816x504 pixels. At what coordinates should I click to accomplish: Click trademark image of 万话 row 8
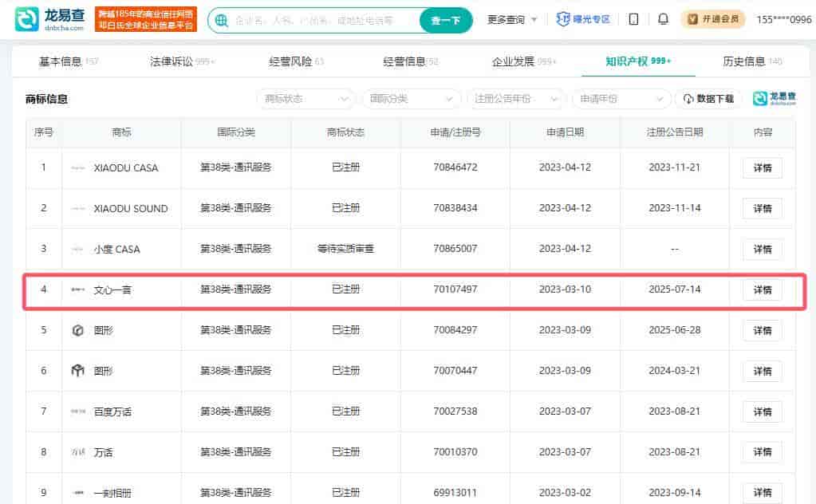point(77,452)
